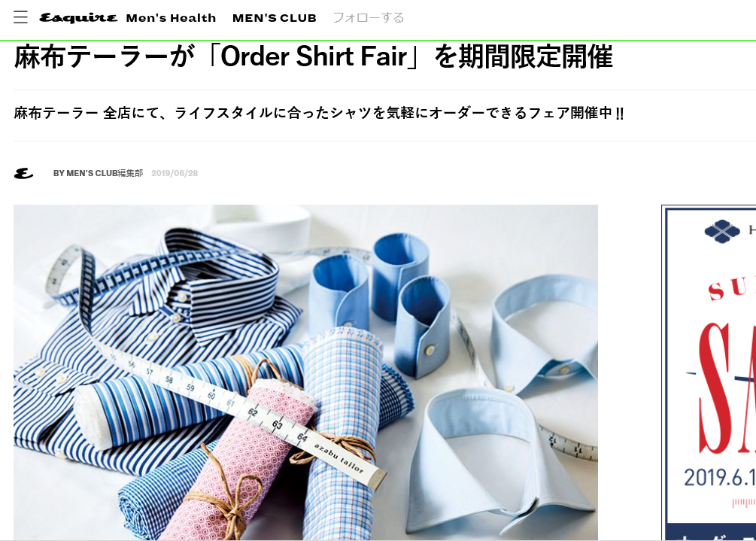This screenshot has height=541, width=756.
Task: Click the article subtitle about 麻布テーラー 全店
Action: 319,114
